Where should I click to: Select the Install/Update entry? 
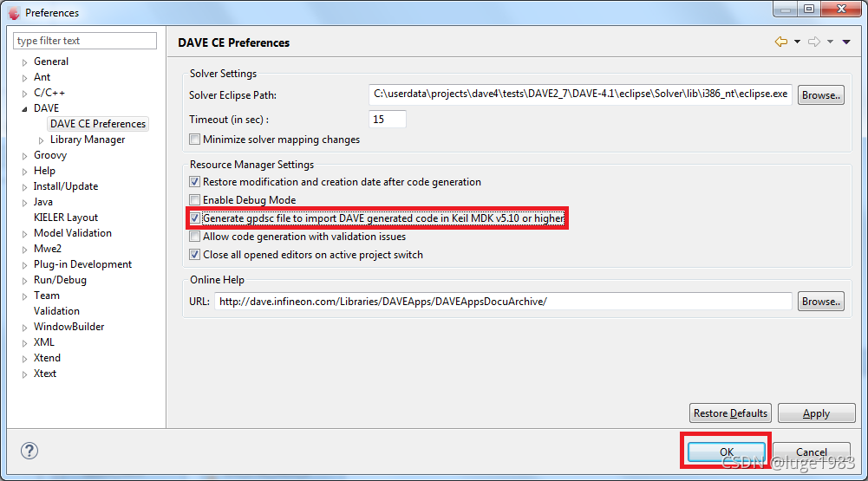[x=65, y=186]
